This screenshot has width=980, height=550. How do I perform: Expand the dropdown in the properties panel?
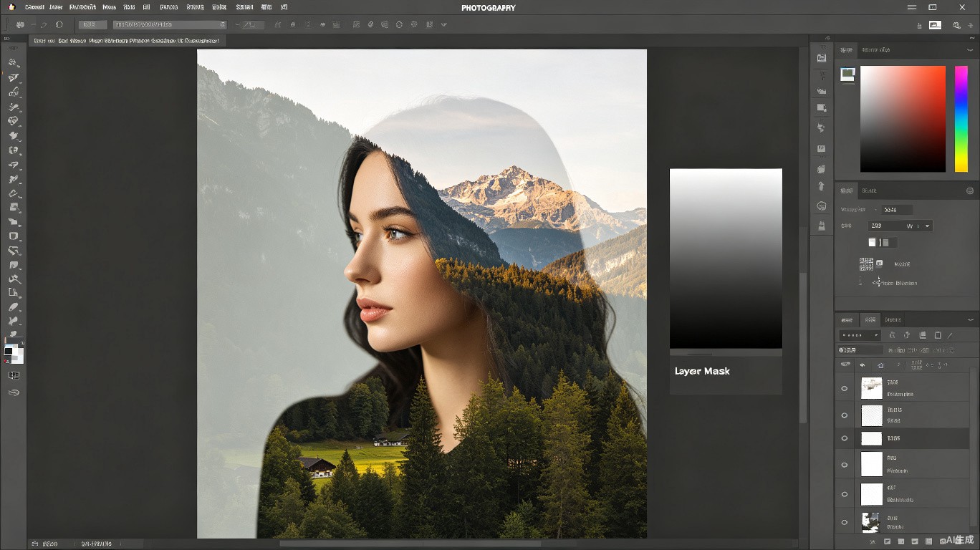(900, 226)
